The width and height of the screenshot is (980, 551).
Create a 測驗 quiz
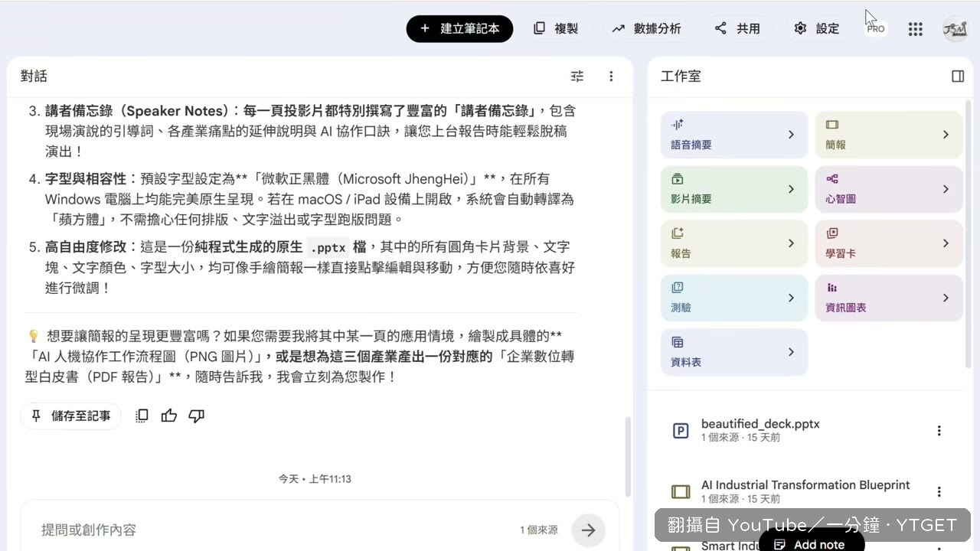pos(734,298)
